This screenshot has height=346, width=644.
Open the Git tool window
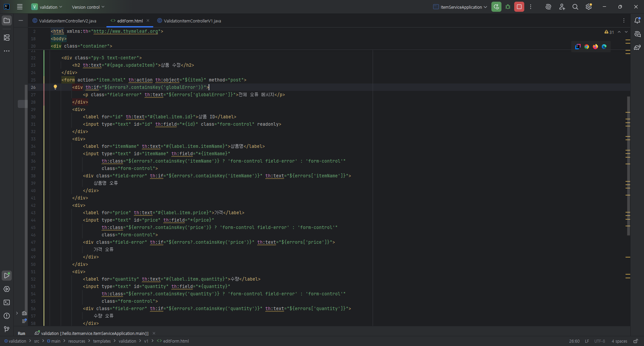click(7, 329)
